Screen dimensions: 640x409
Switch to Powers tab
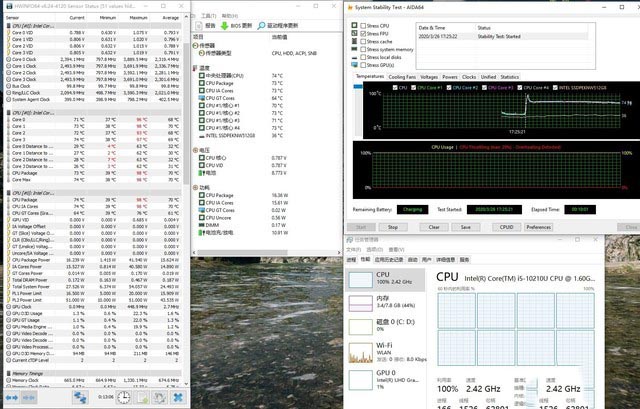pyautogui.click(x=450, y=77)
